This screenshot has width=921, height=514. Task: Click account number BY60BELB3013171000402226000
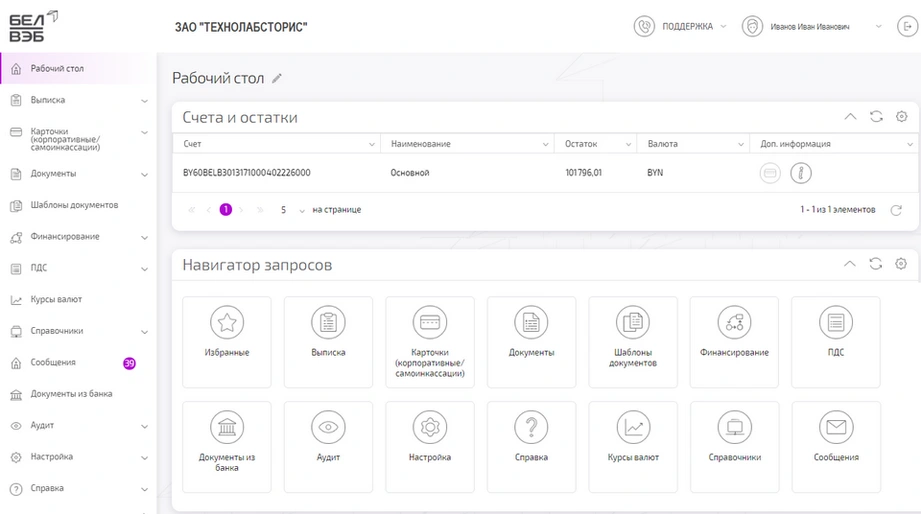[246, 173]
